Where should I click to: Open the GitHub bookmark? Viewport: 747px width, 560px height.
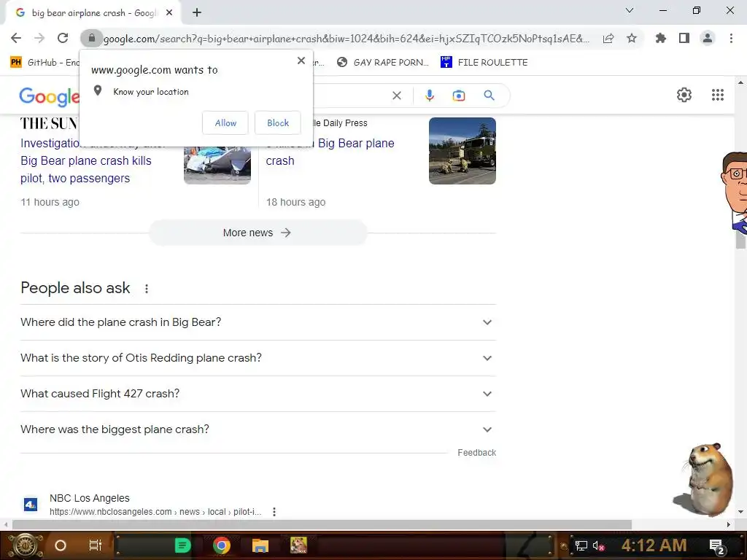pyautogui.click(x=46, y=63)
